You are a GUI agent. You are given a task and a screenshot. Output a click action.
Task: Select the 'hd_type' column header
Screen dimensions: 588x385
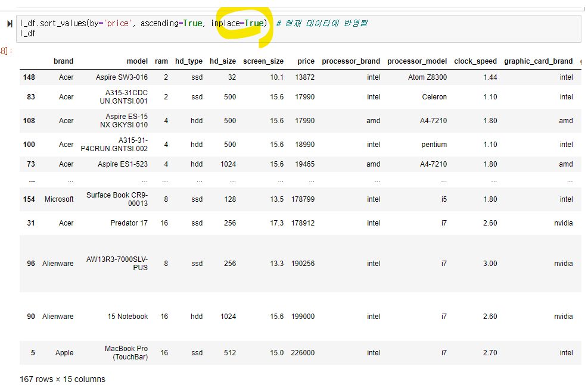189,61
